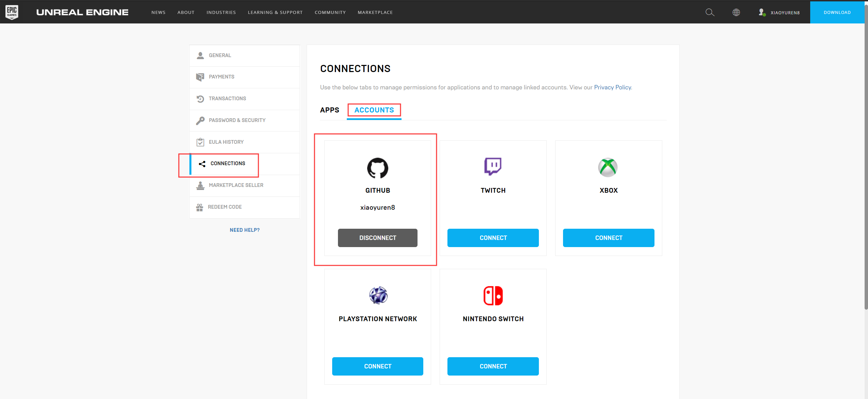Click the Nintendo Switch logo icon

click(x=493, y=296)
